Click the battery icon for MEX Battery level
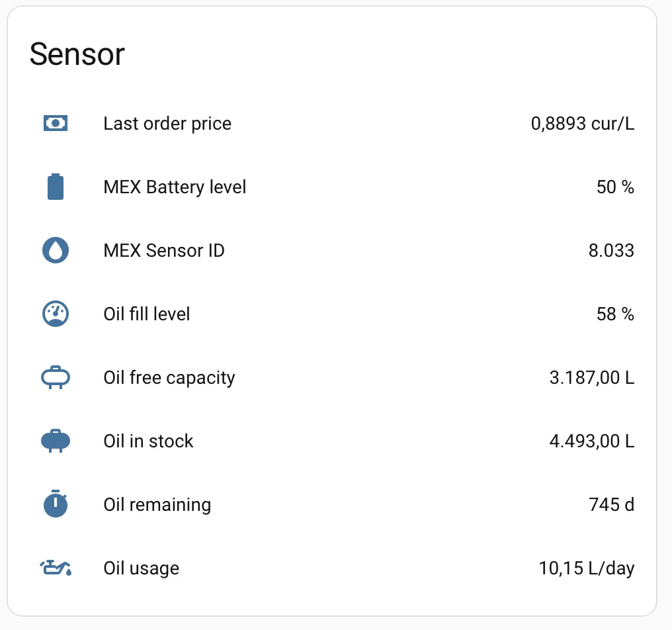Viewport: 672px width, 630px height. point(56,187)
